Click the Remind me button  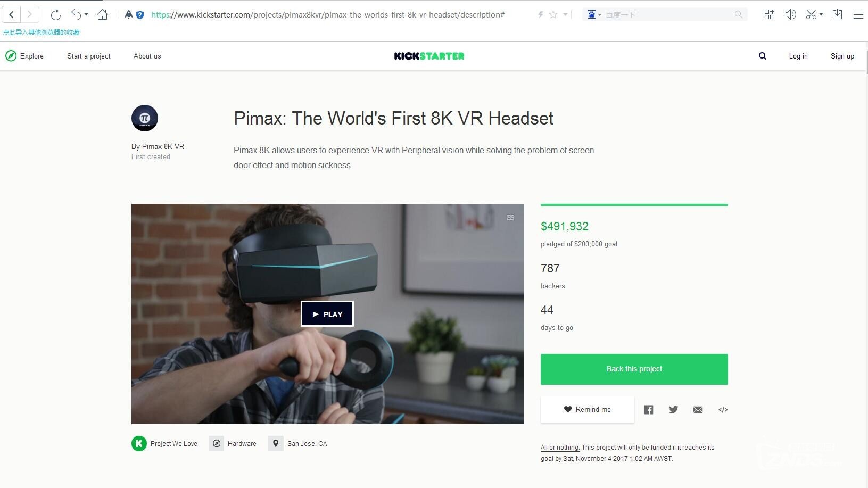pos(588,409)
